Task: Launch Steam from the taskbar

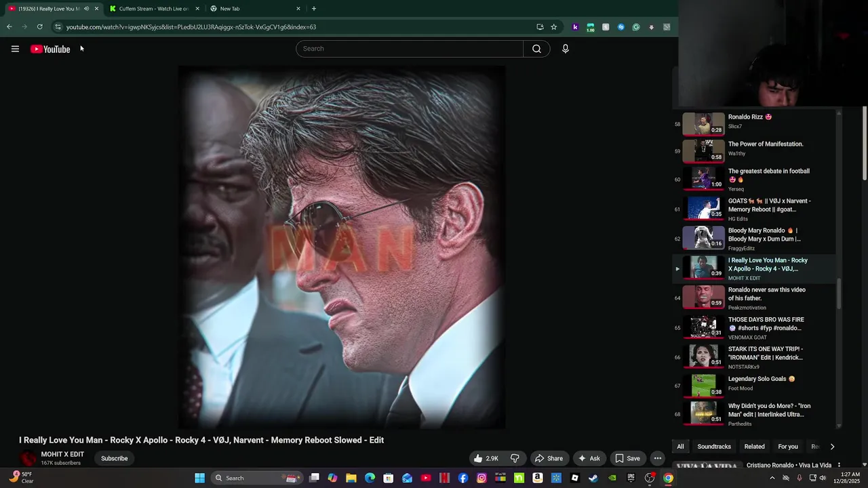Action: coord(593,478)
